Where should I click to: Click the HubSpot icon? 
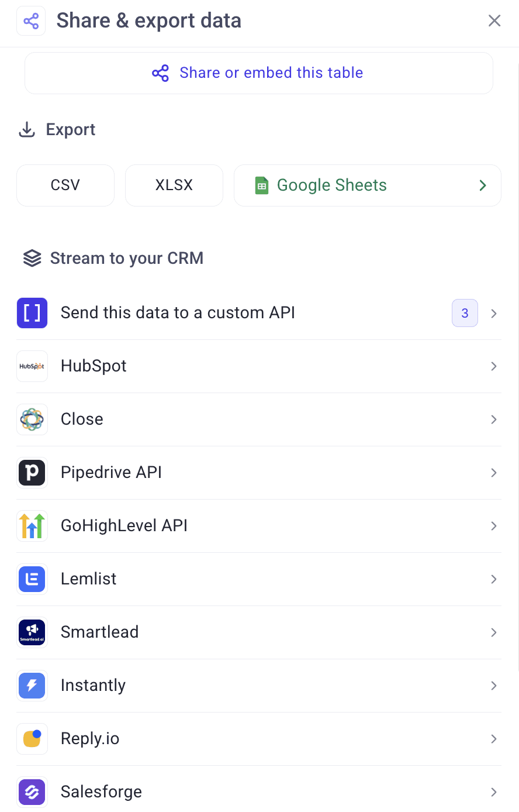[x=32, y=366]
